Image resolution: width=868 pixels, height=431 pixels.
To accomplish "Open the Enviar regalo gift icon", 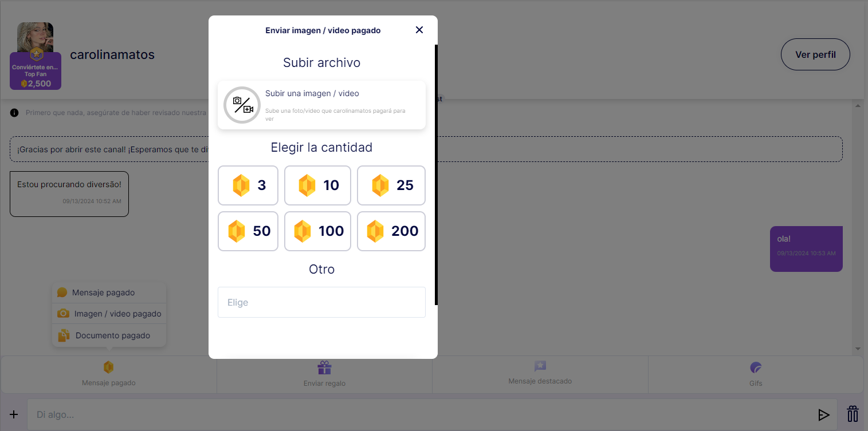I will coord(324,367).
